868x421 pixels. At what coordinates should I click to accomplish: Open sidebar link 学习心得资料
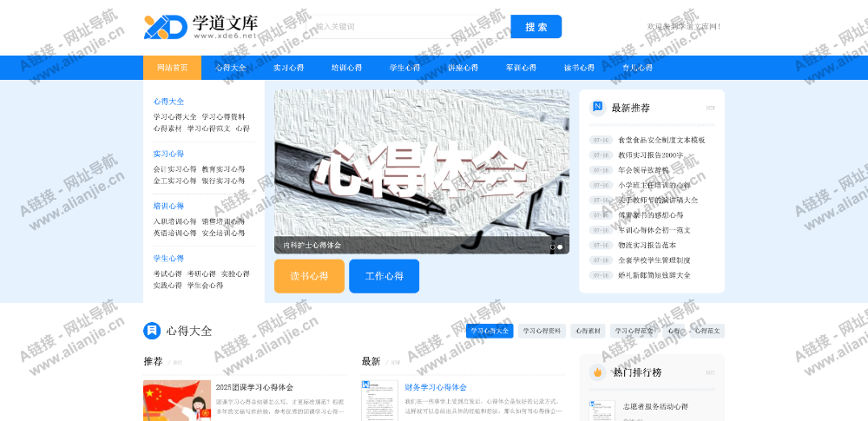(x=223, y=117)
